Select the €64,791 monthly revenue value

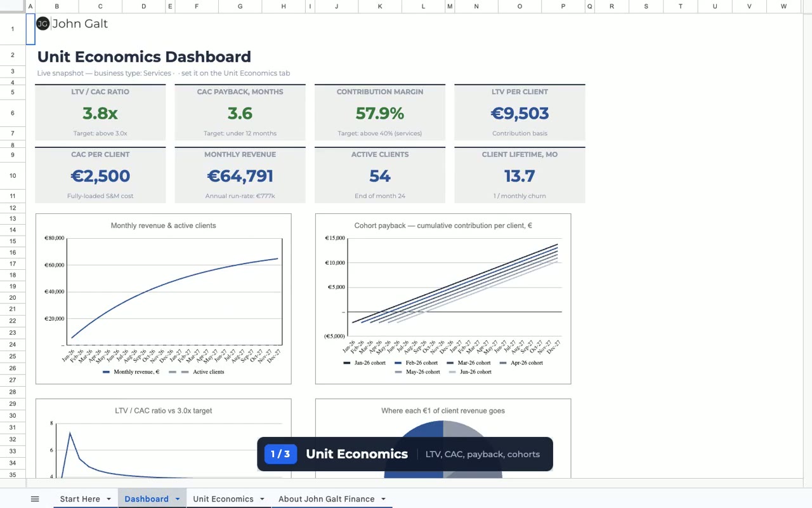point(240,176)
